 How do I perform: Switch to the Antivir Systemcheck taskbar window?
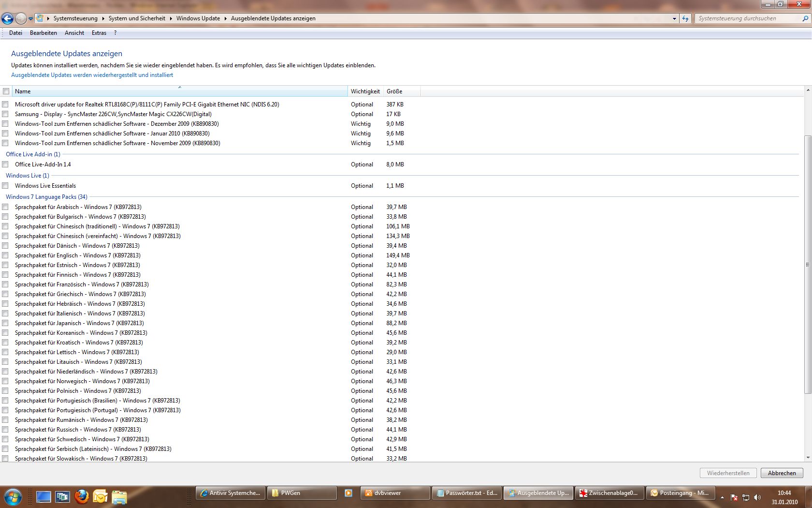[x=231, y=493]
